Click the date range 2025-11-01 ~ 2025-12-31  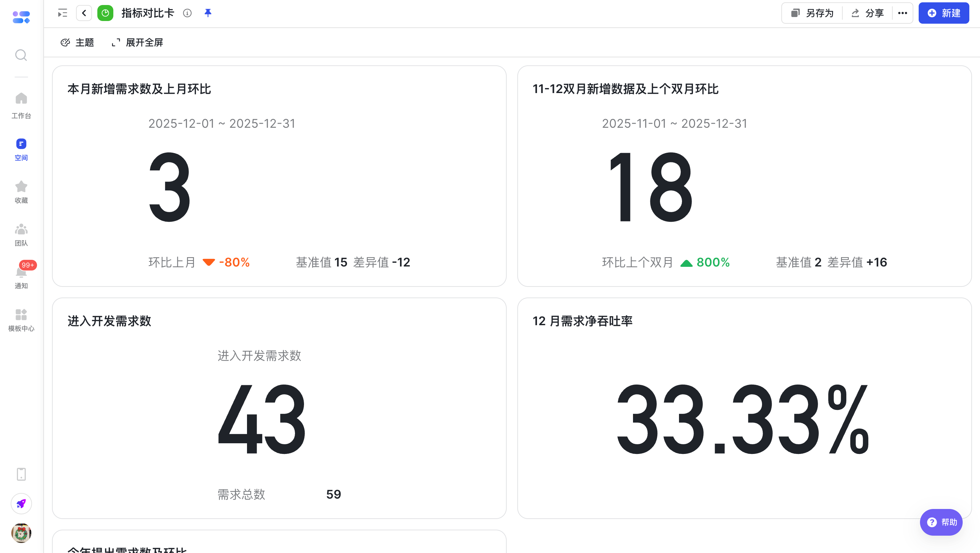point(675,124)
